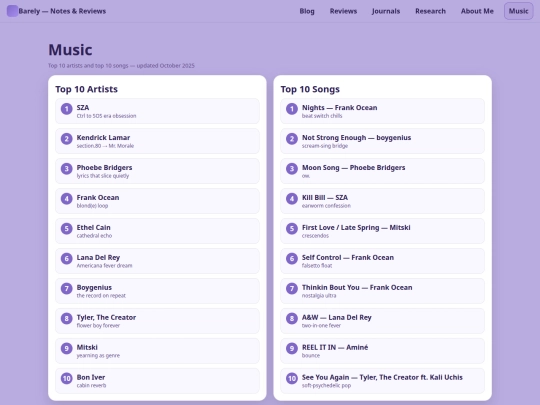Select the Frank Ocean artist name in Artists list
The height and width of the screenshot is (405, 540).
pyautogui.click(x=98, y=197)
